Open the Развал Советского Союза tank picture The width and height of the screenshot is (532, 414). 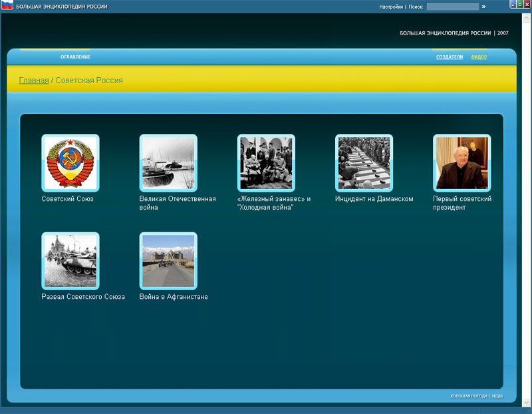[70, 261]
